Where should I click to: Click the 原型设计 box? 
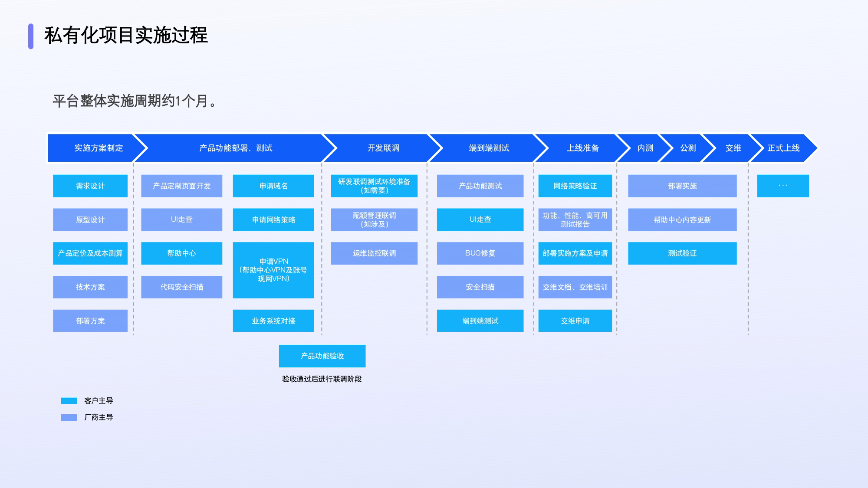point(90,219)
